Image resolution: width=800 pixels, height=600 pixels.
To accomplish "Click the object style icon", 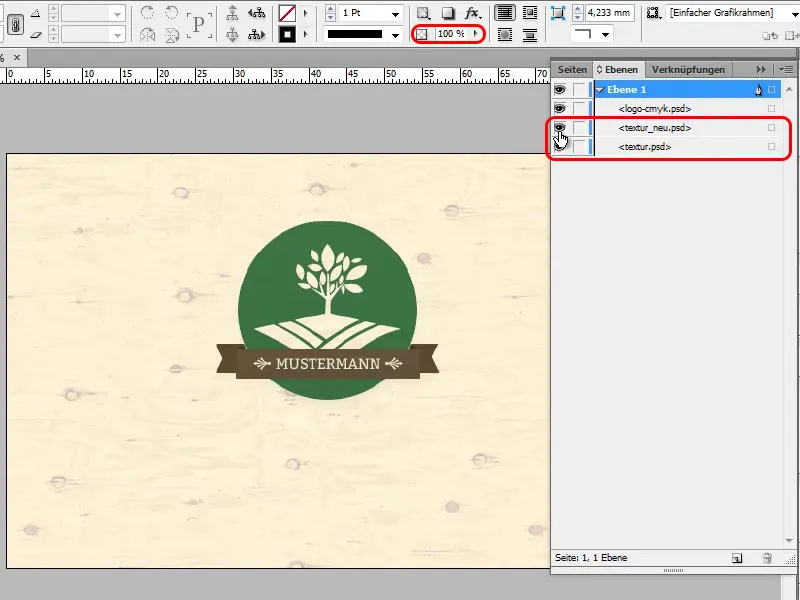I will coord(653,13).
